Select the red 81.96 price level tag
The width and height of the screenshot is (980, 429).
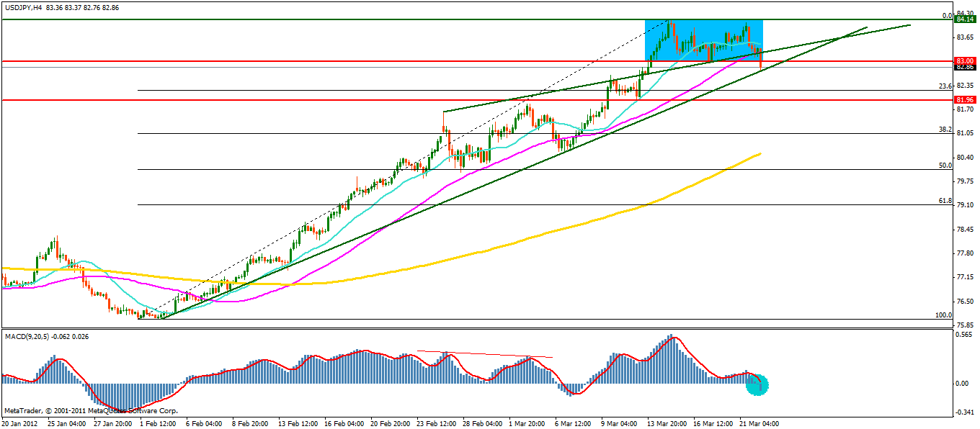pyautogui.click(x=964, y=99)
